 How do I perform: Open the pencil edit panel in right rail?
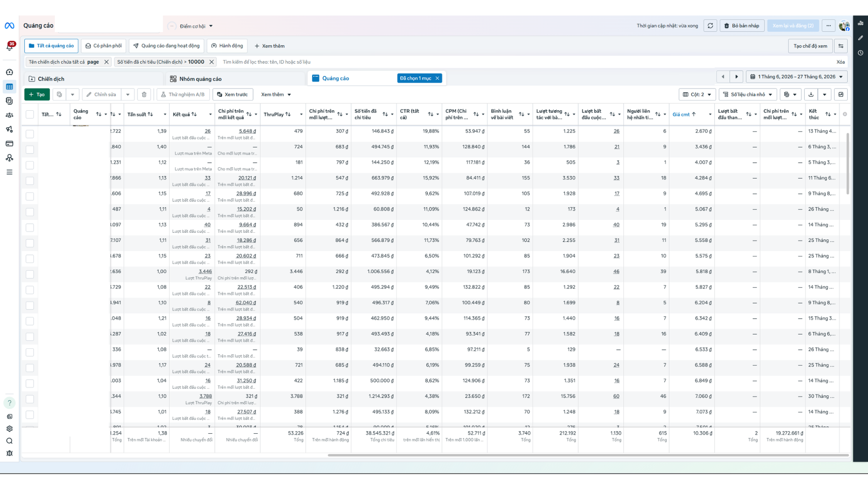pyautogui.click(x=860, y=38)
